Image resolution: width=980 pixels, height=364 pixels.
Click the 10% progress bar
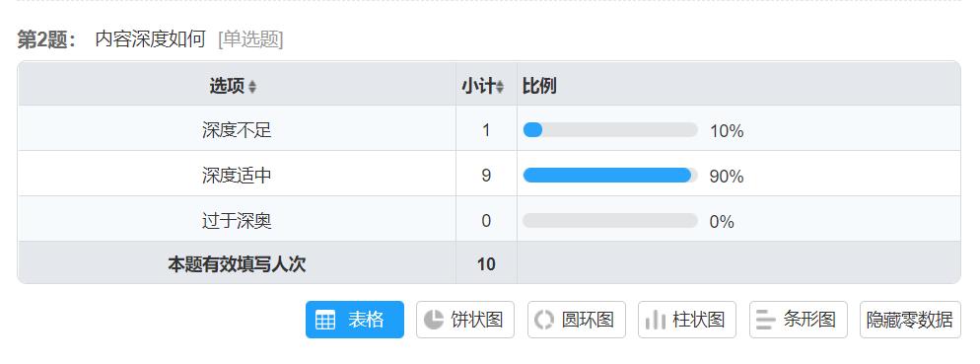[610, 130]
